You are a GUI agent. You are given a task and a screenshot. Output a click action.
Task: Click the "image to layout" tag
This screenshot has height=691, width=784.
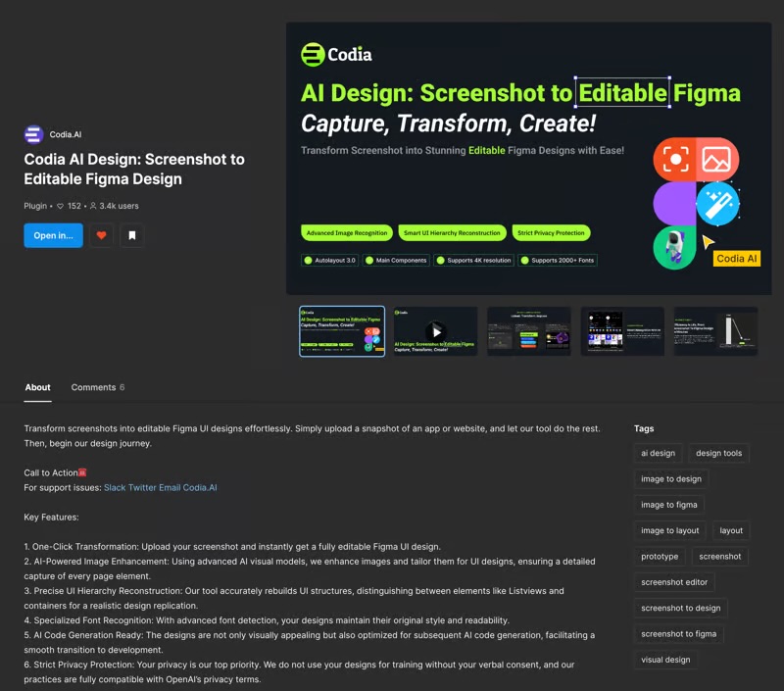click(x=670, y=530)
